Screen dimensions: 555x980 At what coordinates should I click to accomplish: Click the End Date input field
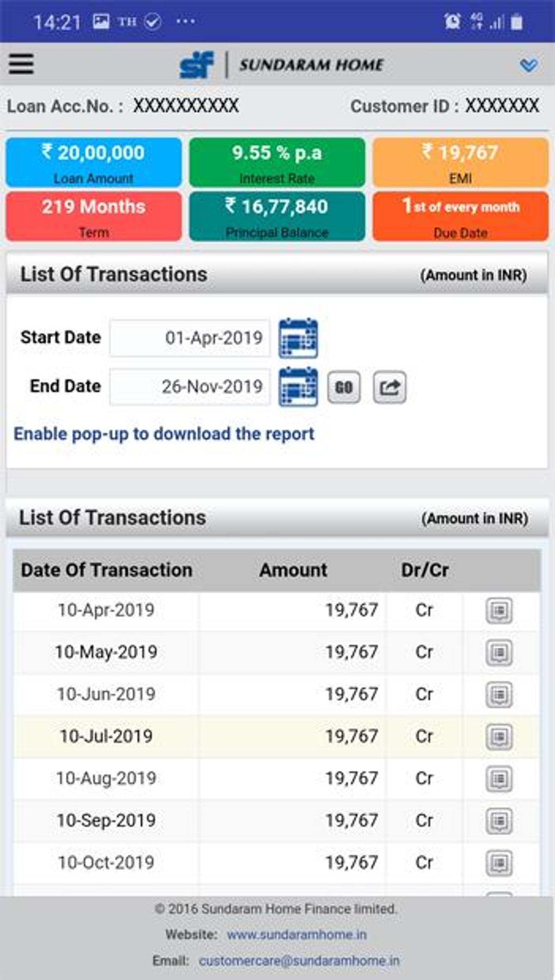click(x=189, y=387)
